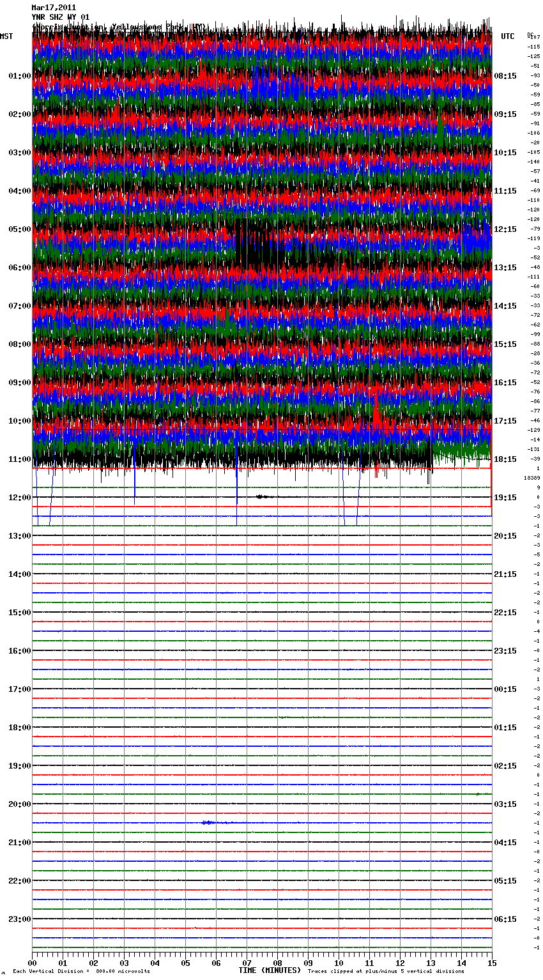Select the YNR SHZ WY 01 station label
This screenshot has width=543, height=980.
pyautogui.click(x=61, y=17)
